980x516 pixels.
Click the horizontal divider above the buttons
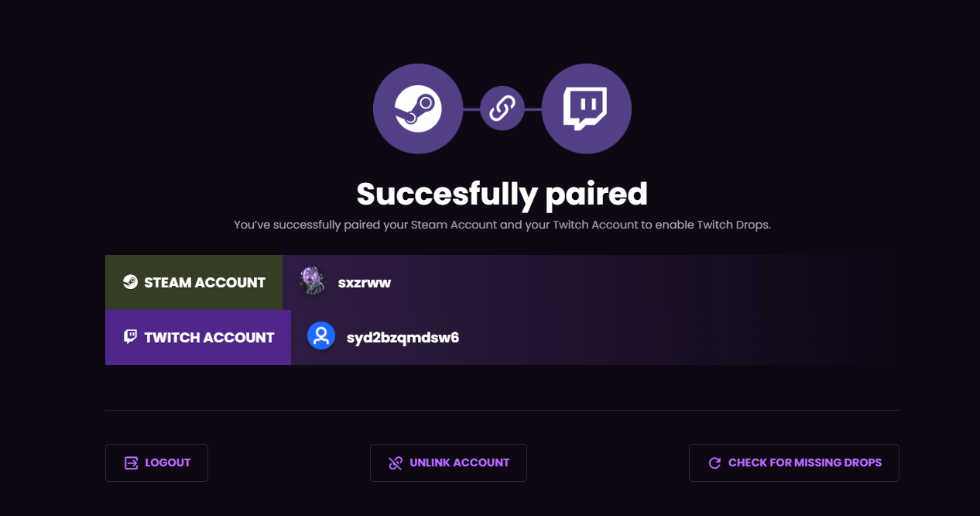coord(502,410)
